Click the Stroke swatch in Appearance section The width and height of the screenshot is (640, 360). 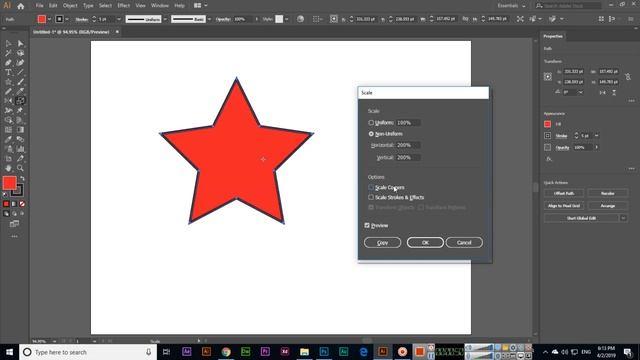pos(547,136)
